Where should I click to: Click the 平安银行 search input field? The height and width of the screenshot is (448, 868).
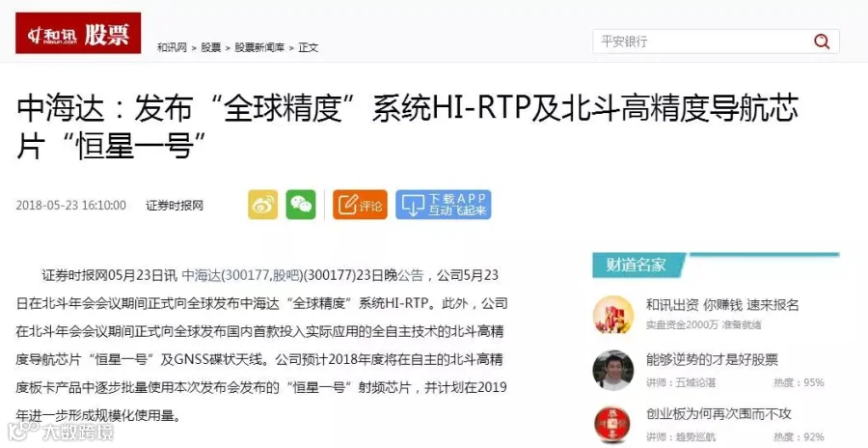pos(701,42)
